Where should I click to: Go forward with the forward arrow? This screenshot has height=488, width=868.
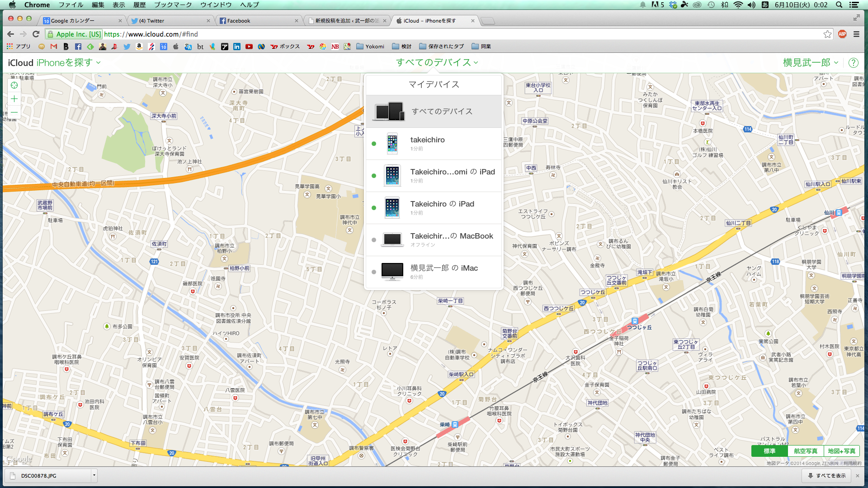(x=24, y=34)
